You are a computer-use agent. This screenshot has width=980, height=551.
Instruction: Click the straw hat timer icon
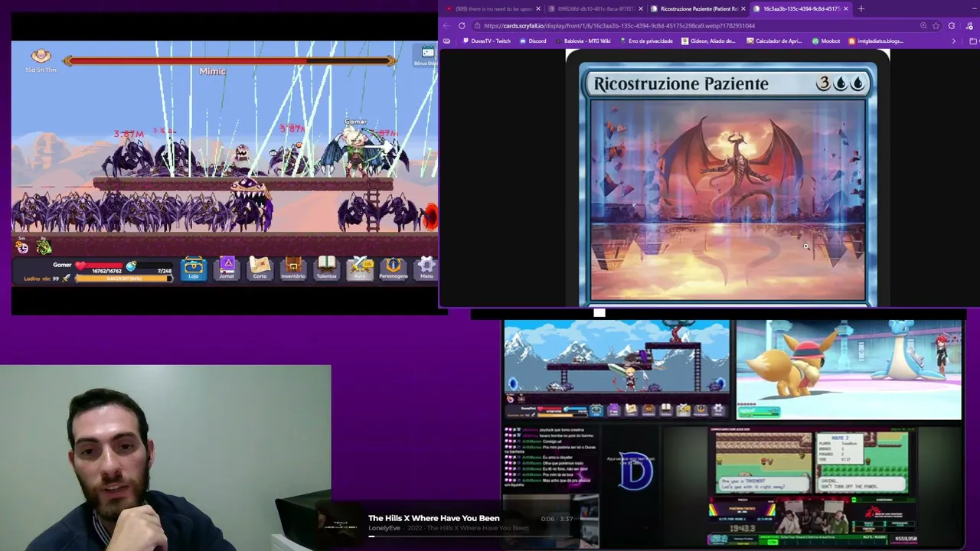tap(41, 56)
